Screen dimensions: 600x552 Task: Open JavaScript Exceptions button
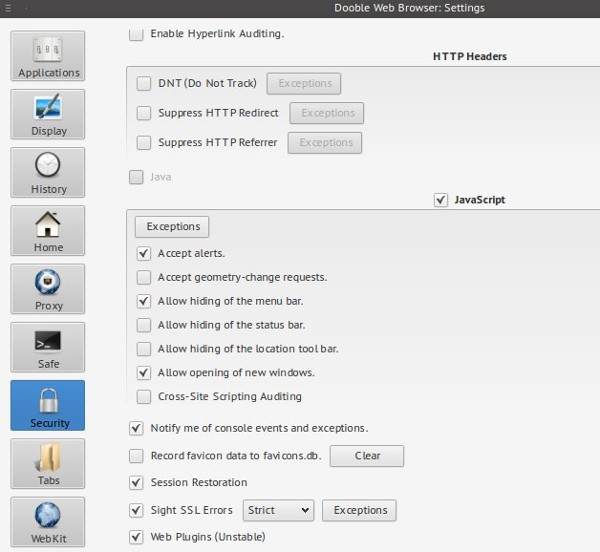(173, 227)
